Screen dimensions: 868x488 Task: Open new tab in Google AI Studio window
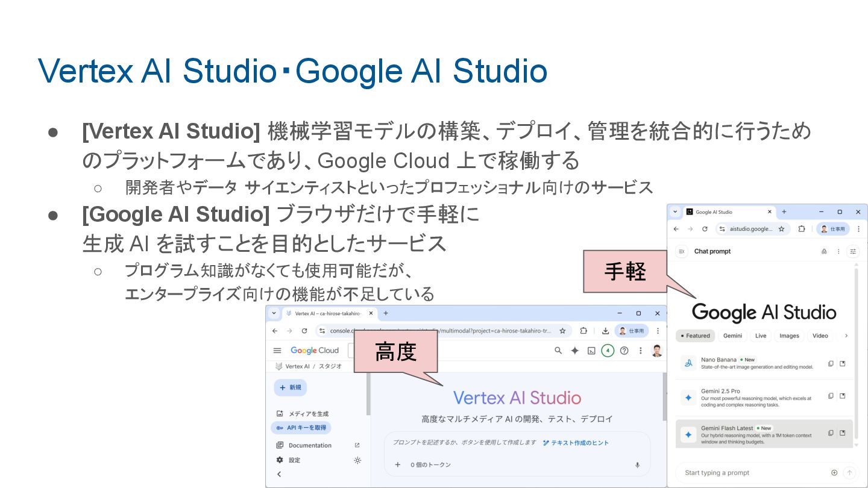click(x=784, y=212)
